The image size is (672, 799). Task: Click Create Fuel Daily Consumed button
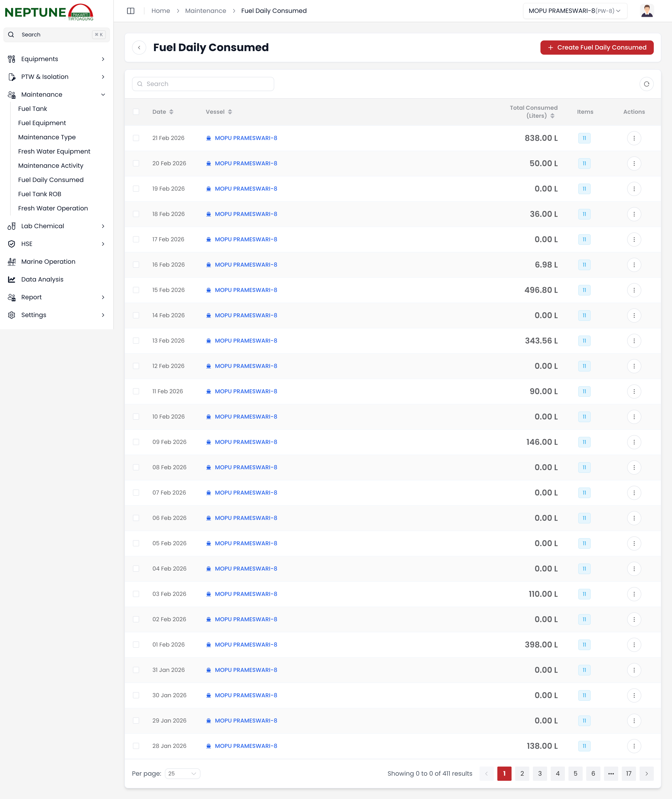pyautogui.click(x=597, y=48)
